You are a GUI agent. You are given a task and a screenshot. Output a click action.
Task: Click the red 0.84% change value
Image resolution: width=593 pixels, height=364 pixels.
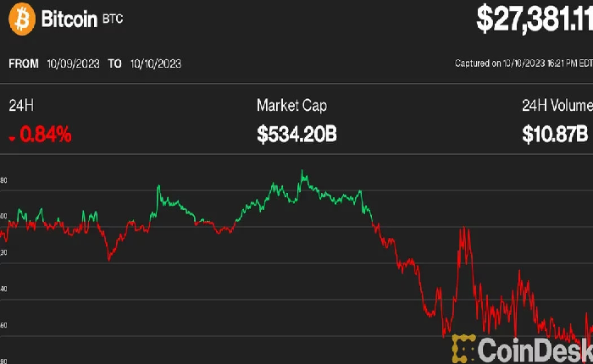46,135
